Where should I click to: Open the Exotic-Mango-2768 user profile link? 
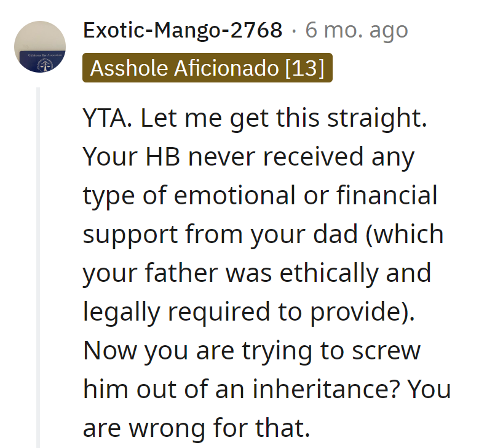pos(183,30)
